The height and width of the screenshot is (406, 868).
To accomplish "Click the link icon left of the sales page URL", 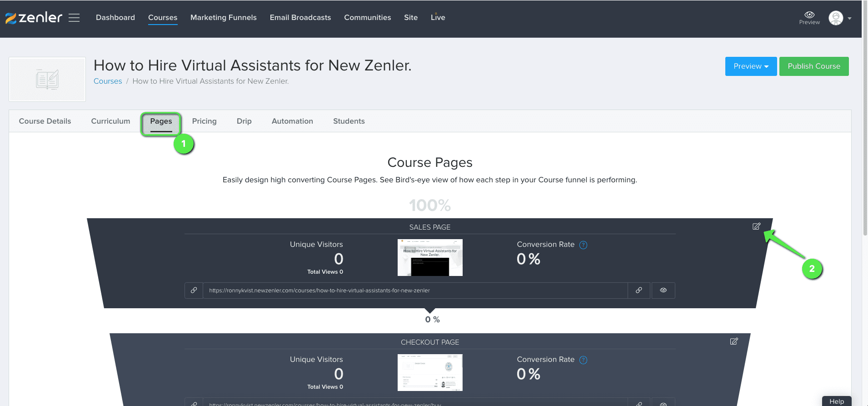I will coord(194,290).
